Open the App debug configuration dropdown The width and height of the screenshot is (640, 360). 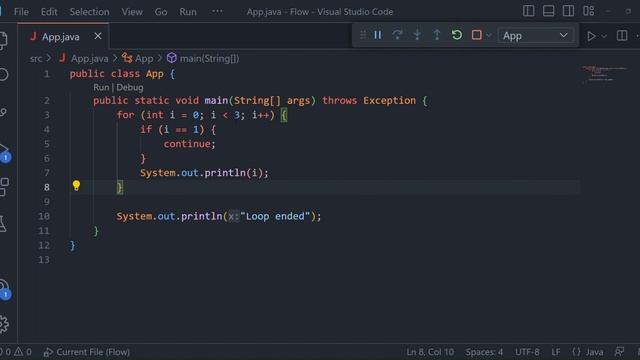[x=535, y=36]
